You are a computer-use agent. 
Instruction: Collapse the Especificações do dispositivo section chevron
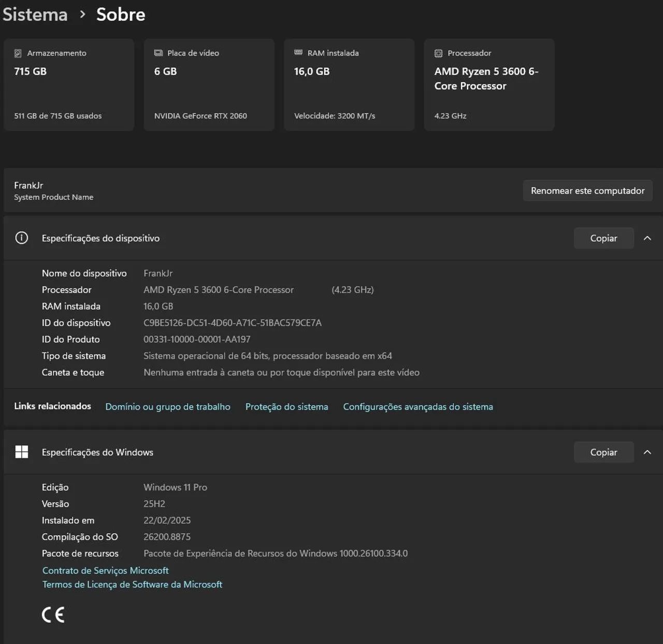647,238
